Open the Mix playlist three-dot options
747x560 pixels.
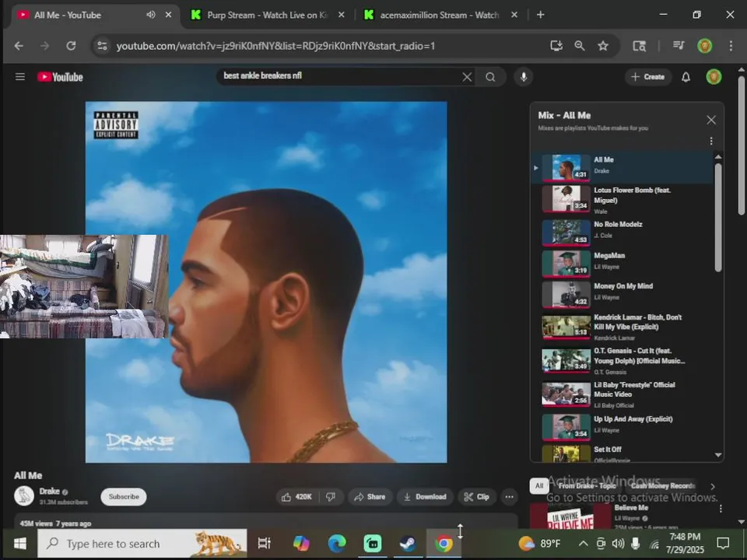tap(710, 141)
